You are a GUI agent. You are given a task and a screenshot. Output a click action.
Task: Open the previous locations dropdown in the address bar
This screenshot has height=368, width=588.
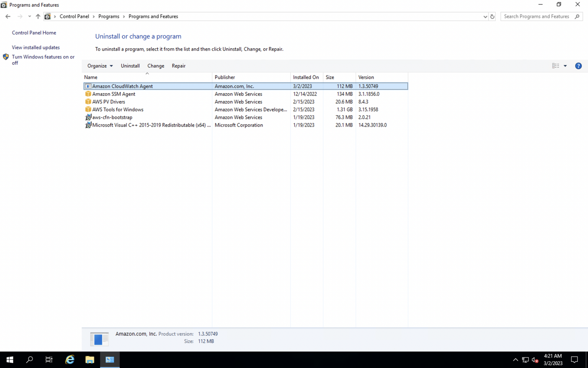[485, 16]
